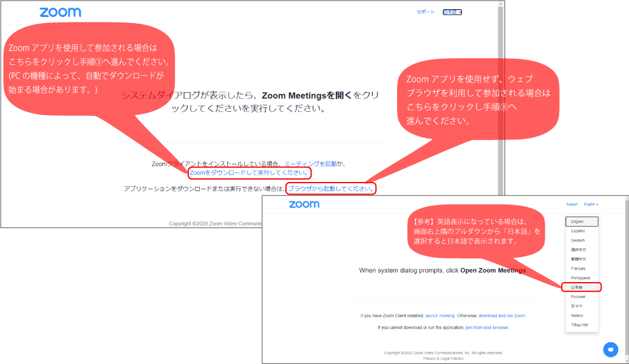
Task: Select Español in the language list
Action: coord(582,231)
